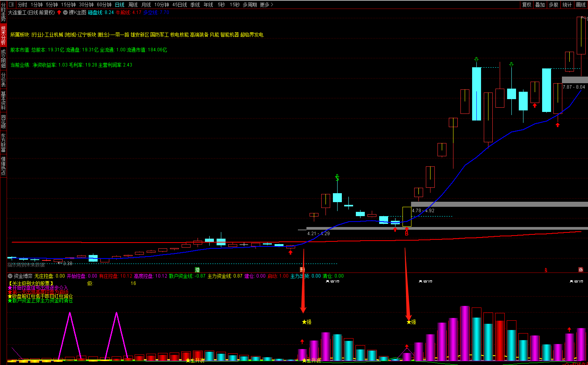
Task: Click the stock title 大连重工(日线,前复权)
Action: pyautogui.click(x=31, y=12)
